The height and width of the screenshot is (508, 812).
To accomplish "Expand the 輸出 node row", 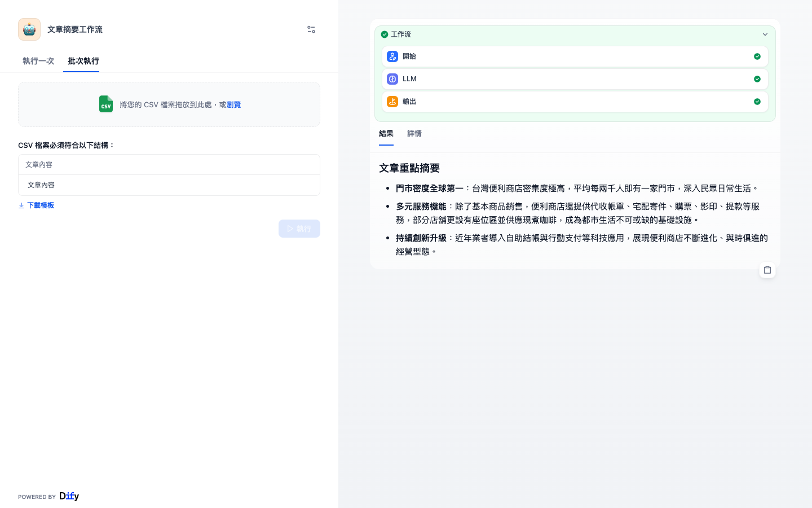I will [575, 102].
